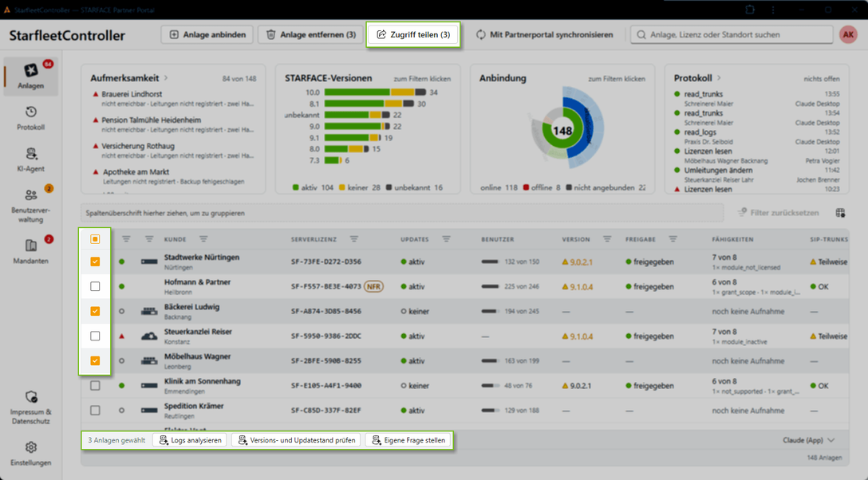Filter the Freigabe column
The image size is (868, 480).
point(673,239)
